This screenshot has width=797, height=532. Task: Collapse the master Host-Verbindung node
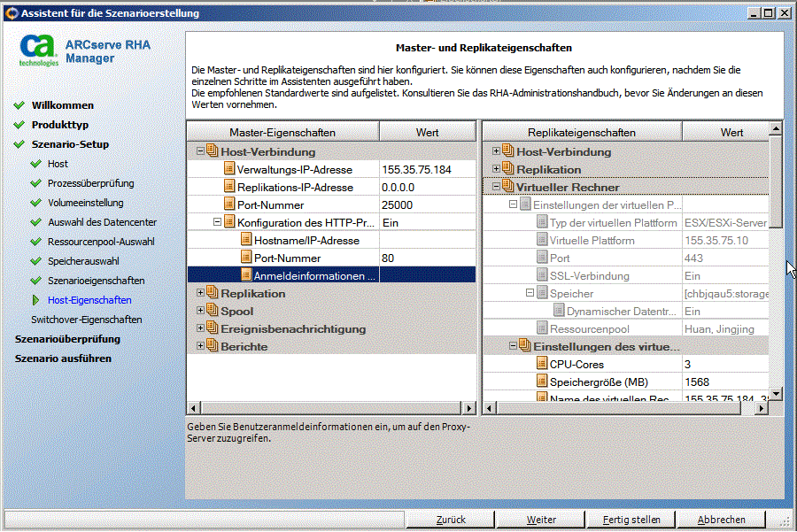[200, 151]
